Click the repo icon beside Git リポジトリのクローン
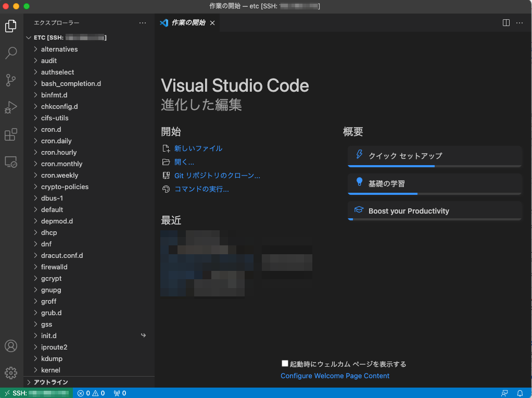 click(166, 176)
